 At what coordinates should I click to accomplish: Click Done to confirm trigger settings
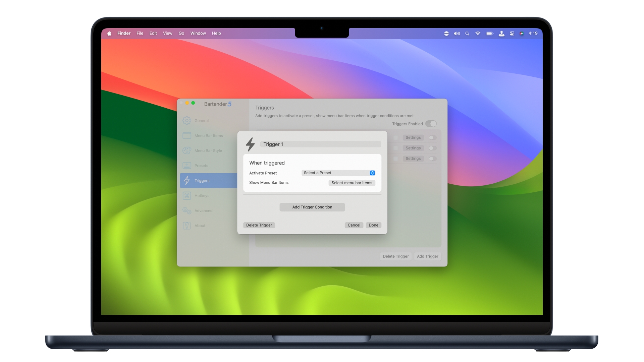(373, 225)
